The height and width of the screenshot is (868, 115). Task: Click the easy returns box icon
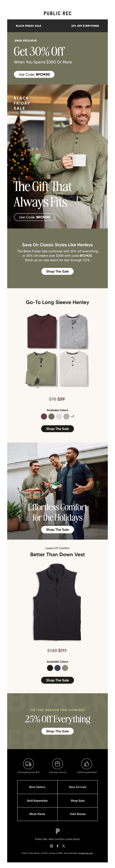pos(57,764)
